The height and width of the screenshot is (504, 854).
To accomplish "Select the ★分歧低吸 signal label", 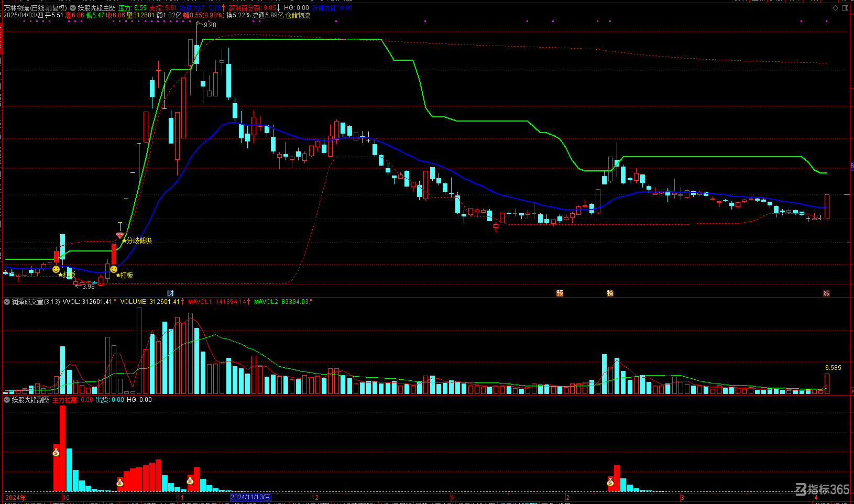I will [137, 240].
